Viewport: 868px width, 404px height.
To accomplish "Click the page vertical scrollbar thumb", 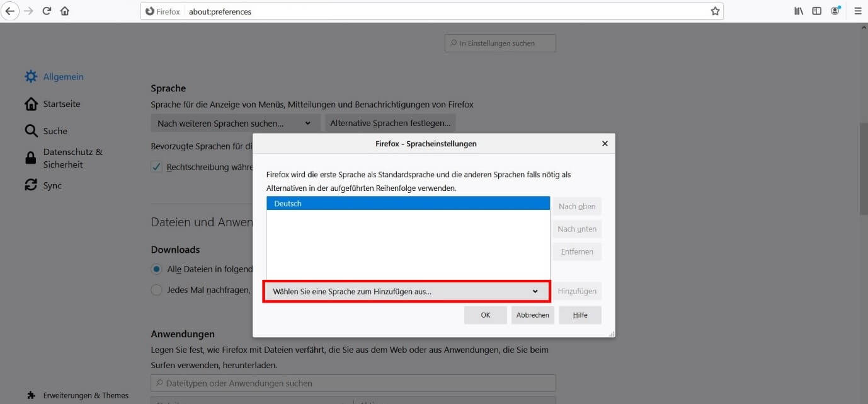I will click(x=864, y=168).
